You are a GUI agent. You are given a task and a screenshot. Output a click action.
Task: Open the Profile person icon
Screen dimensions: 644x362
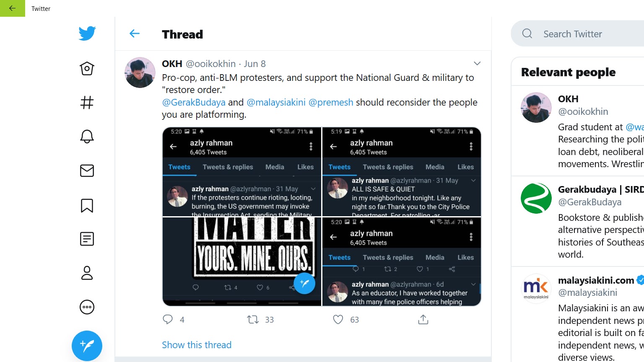click(87, 273)
